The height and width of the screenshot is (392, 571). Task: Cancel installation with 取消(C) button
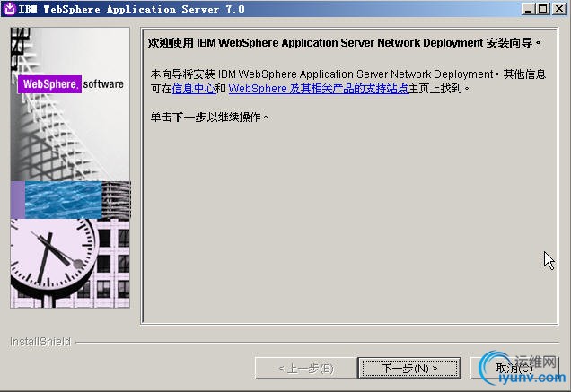514,368
